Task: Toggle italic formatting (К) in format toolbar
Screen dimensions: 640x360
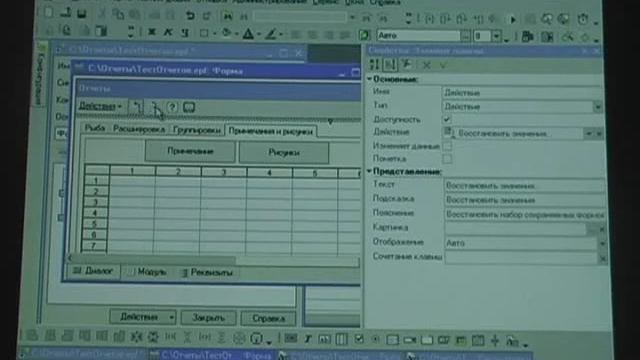Action: click(168, 32)
